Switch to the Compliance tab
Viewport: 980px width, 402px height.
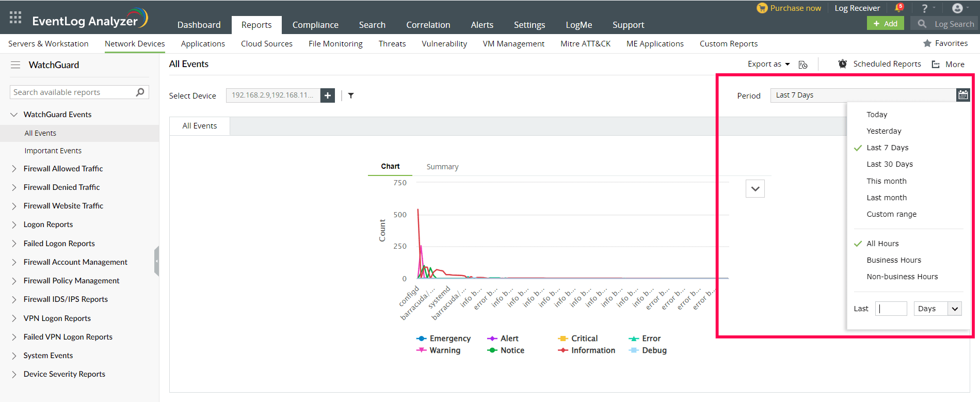pos(315,25)
